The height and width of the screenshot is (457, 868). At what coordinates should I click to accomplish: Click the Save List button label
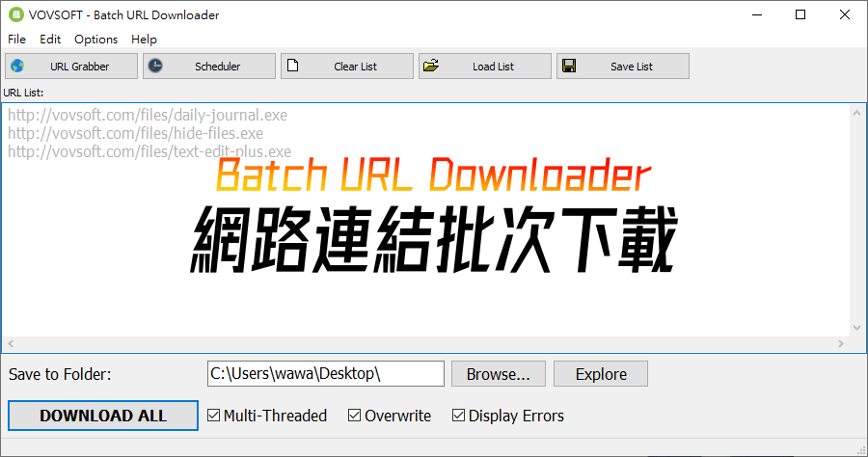tap(632, 67)
